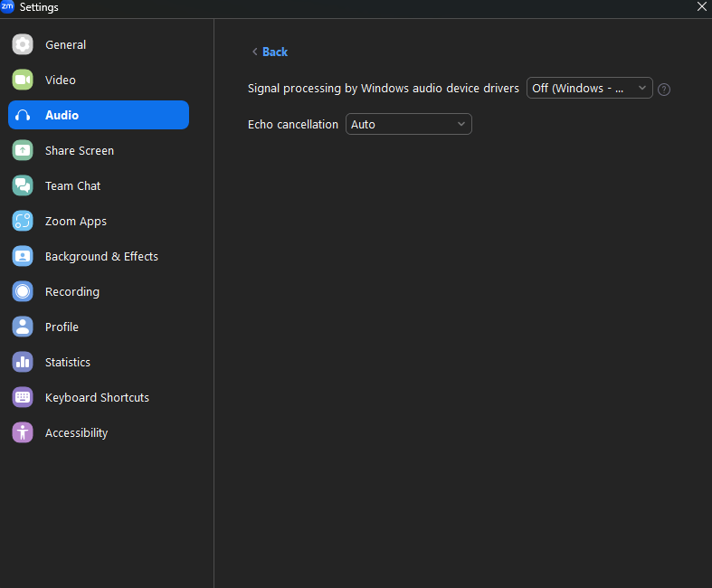Click the Back link
This screenshot has width=712, height=588.
pyautogui.click(x=275, y=52)
